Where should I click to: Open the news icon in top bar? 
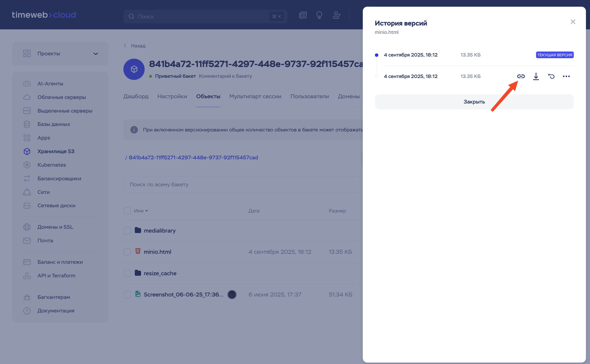[303, 16]
